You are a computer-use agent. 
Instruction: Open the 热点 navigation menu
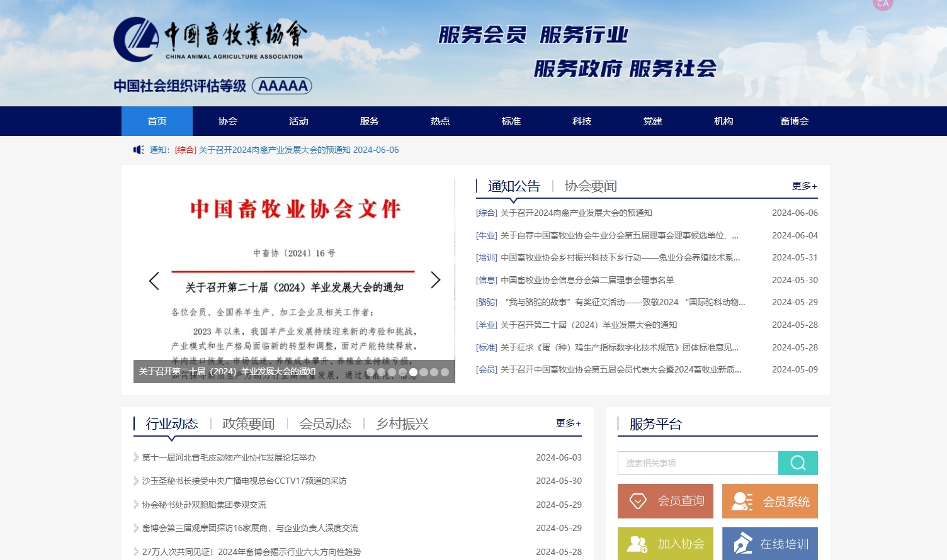(440, 121)
